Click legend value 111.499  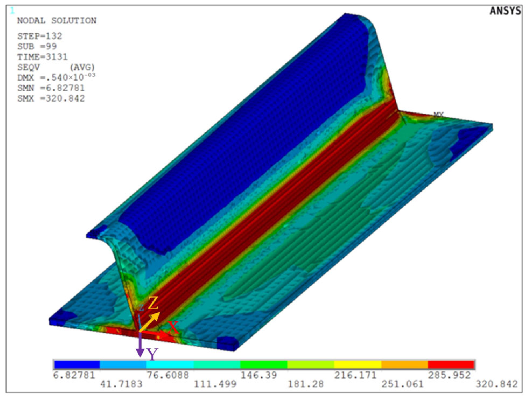[215, 384]
